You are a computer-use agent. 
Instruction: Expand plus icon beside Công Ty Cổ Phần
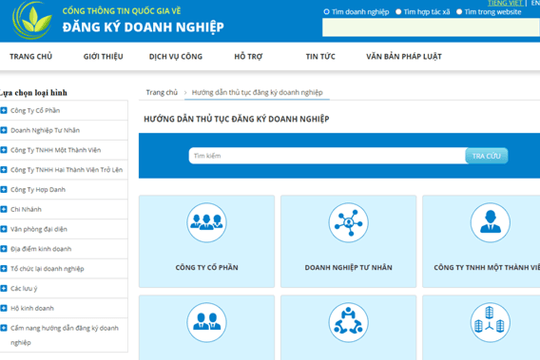pos(3,110)
